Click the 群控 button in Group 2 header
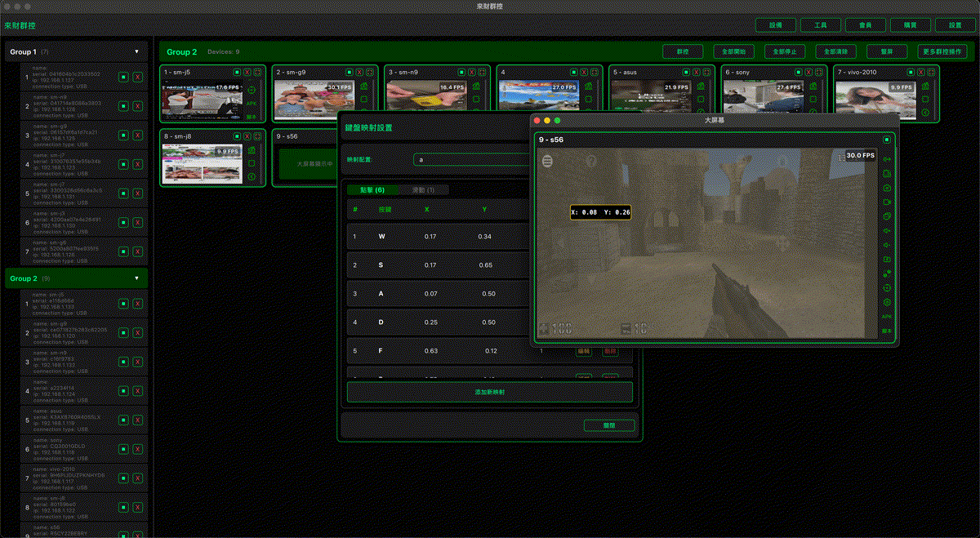980x538 pixels. pyautogui.click(x=683, y=51)
